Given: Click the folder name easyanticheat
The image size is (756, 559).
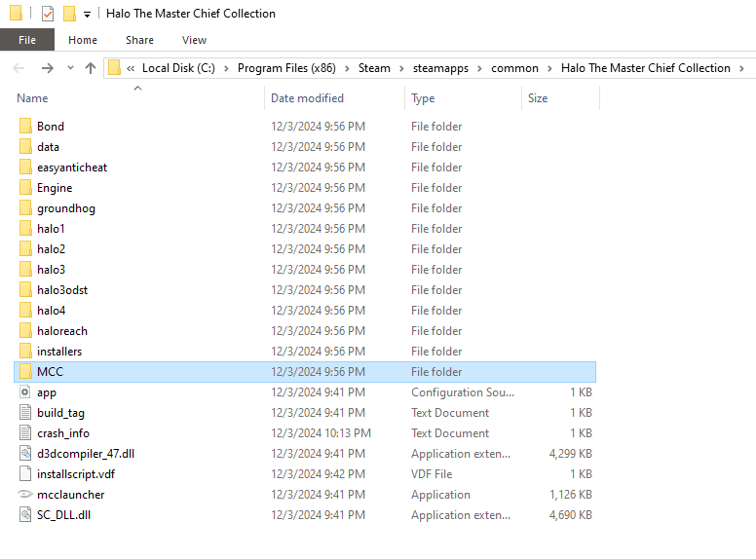Looking at the screenshot, I should click(72, 168).
